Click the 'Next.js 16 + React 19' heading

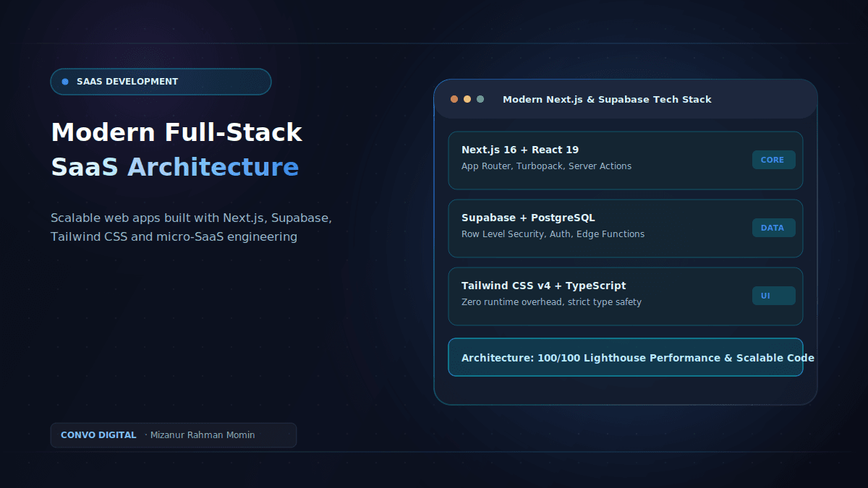coord(520,150)
